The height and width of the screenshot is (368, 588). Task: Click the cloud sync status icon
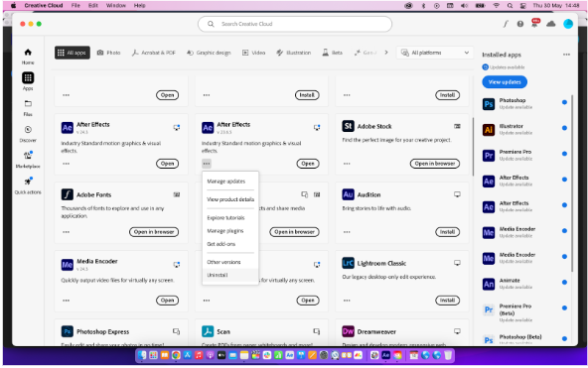551,24
